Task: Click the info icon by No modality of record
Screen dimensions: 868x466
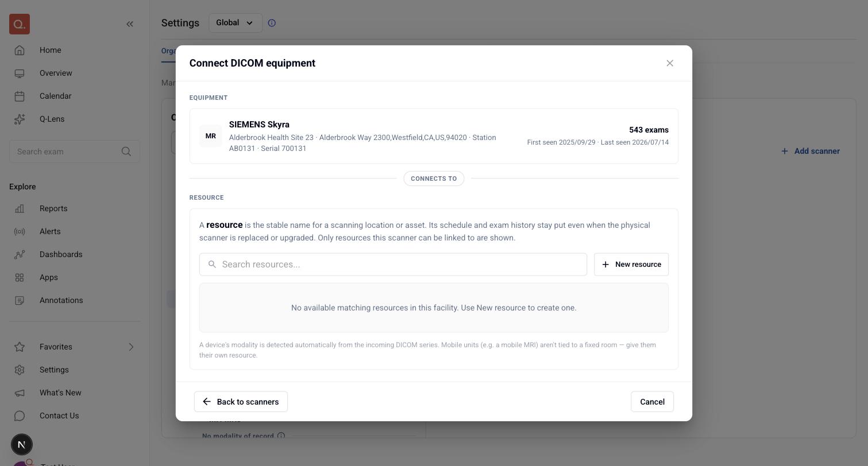Action: click(281, 436)
